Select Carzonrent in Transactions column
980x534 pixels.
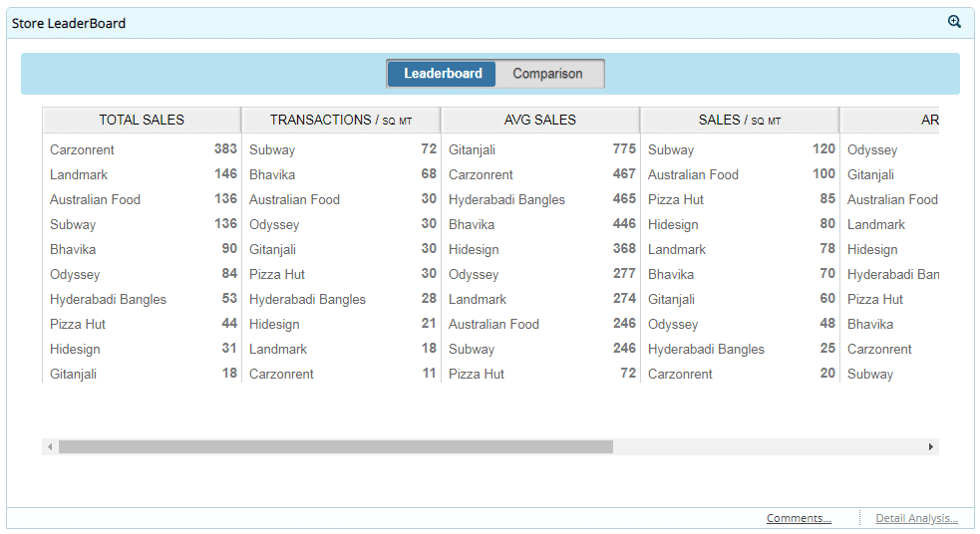281,375
